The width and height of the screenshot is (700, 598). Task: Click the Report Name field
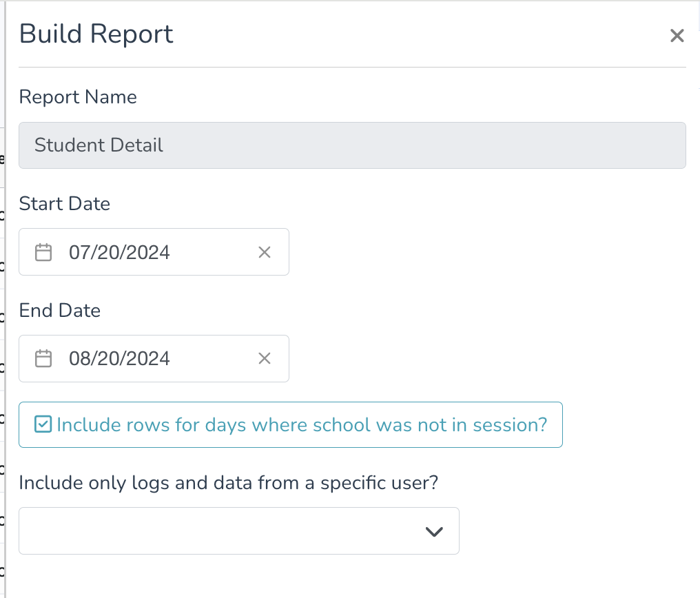click(352, 145)
